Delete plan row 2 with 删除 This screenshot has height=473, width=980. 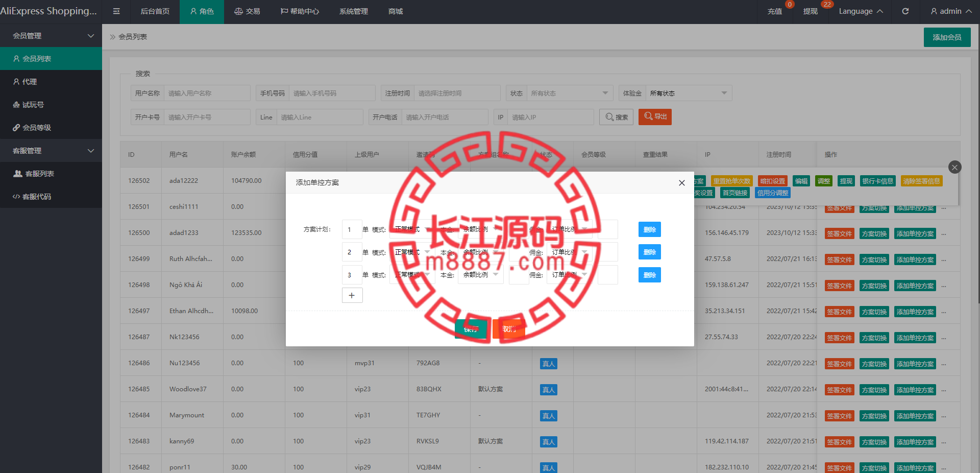click(650, 252)
